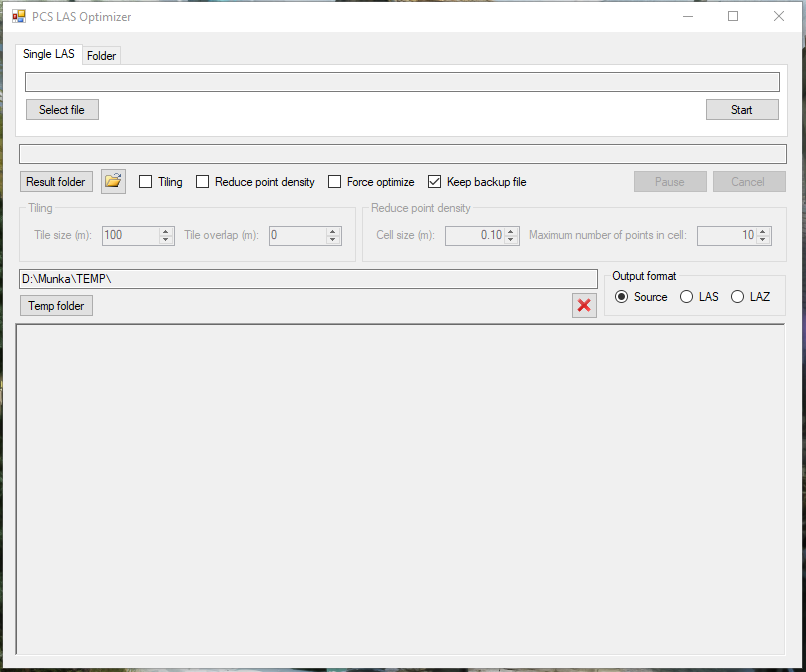Click the Pause button
Viewport: 806px width, 672px height.
tap(670, 181)
